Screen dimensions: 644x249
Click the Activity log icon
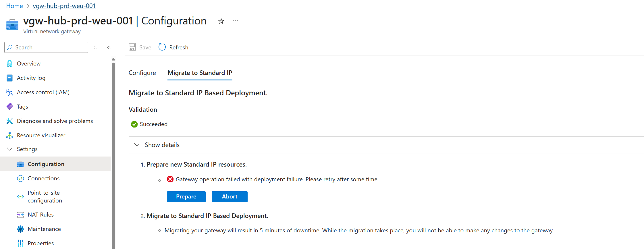(x=9, y=78)
